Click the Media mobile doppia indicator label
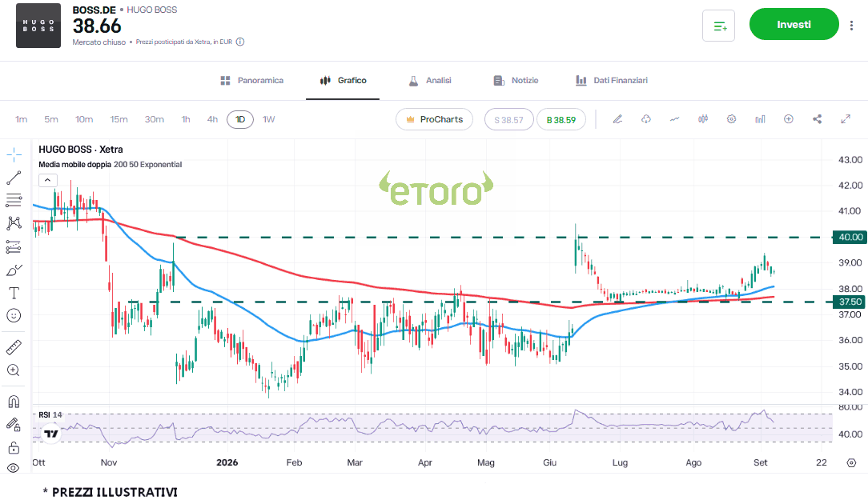Viewport: 868px width, 500px height. (74, 165)
